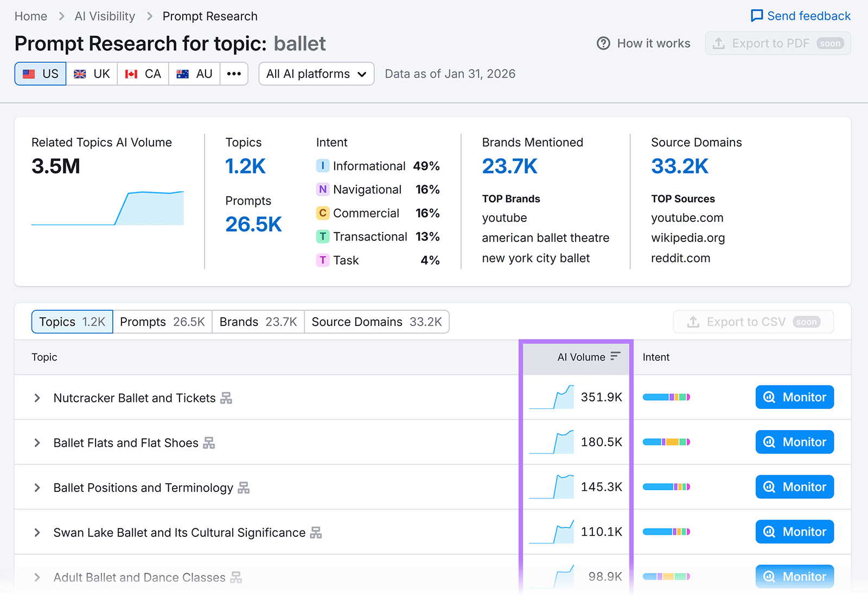Select the UK region tab

pos(92,74)
